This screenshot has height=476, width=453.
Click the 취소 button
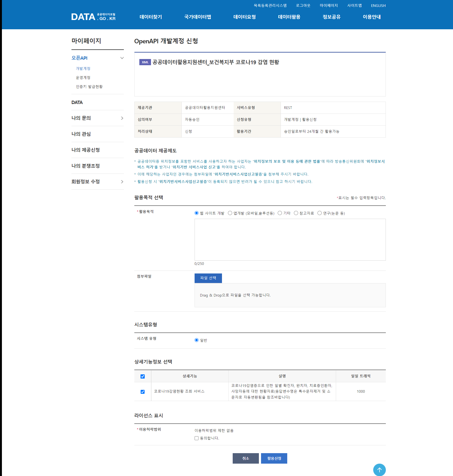[246, 458]
